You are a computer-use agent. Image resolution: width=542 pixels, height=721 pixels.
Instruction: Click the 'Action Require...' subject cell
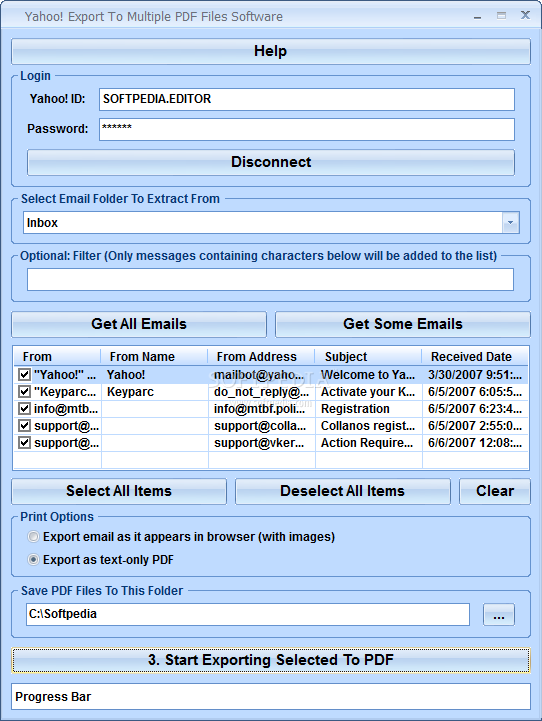pyautogui.click(x=368, y=443)
